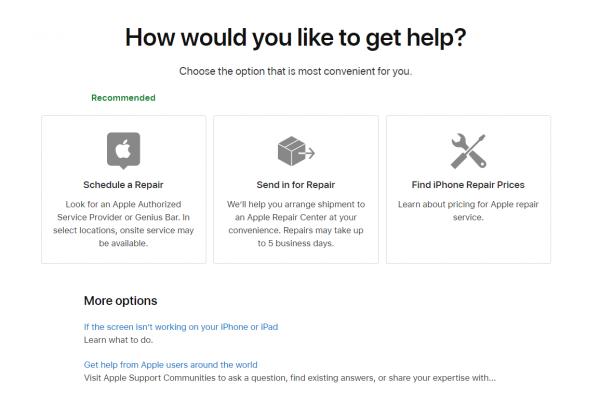
Task: Click the shipping box with arrow icon
Action: pos(296,151)
